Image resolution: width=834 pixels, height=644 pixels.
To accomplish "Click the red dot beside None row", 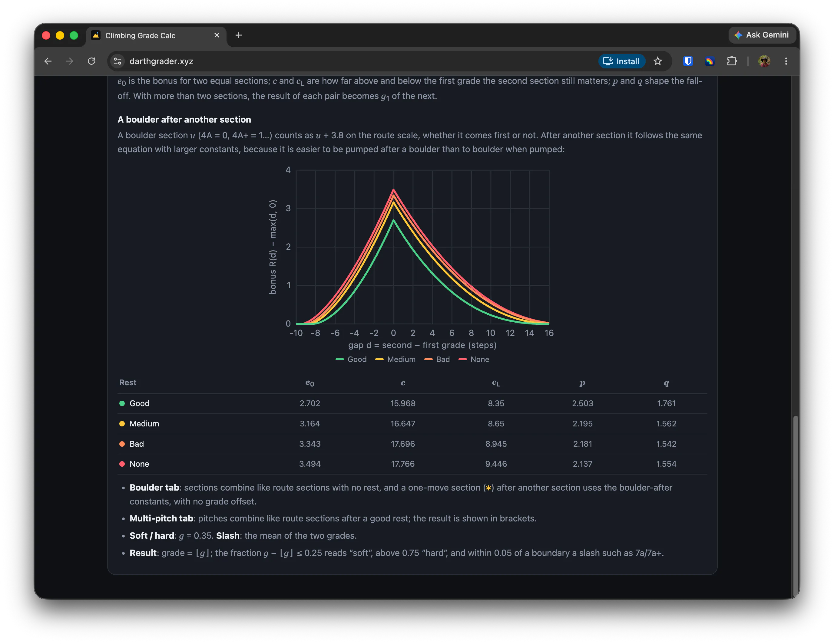I will [122, 464].
